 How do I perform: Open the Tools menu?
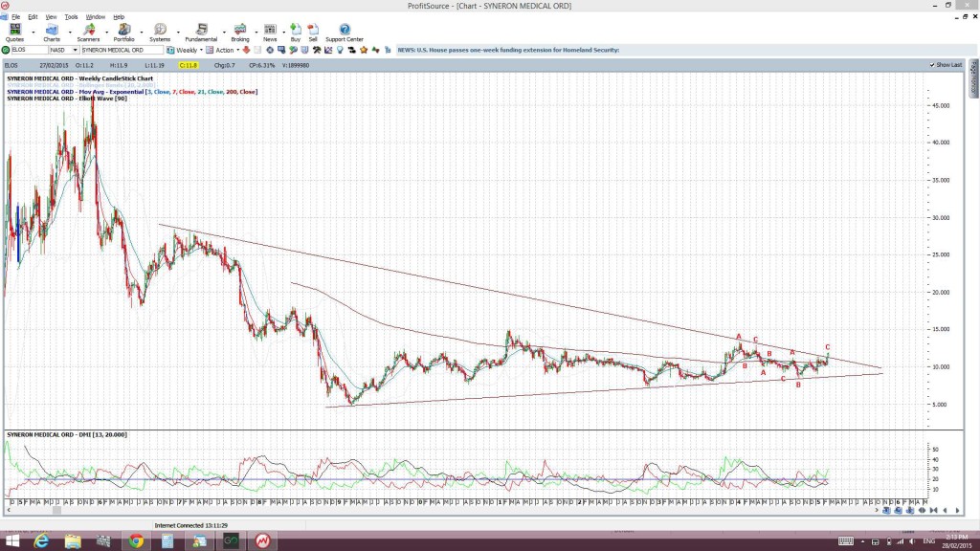(71, 17)
